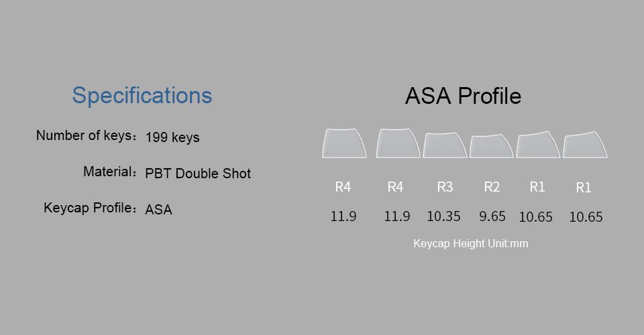This screenshot has height=335, width=644.
Task: Click the first R1 keycap shape
Action: tap(538, 145)
